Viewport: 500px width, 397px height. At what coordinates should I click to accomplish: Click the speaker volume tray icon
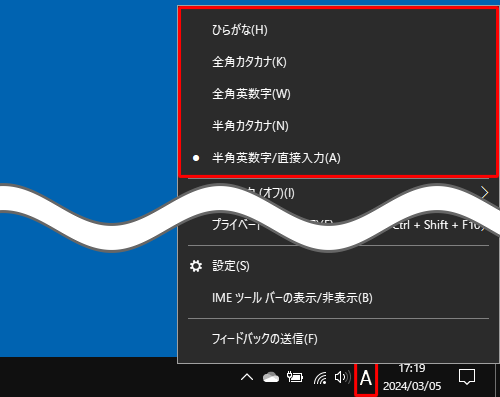tap(343, 378)
